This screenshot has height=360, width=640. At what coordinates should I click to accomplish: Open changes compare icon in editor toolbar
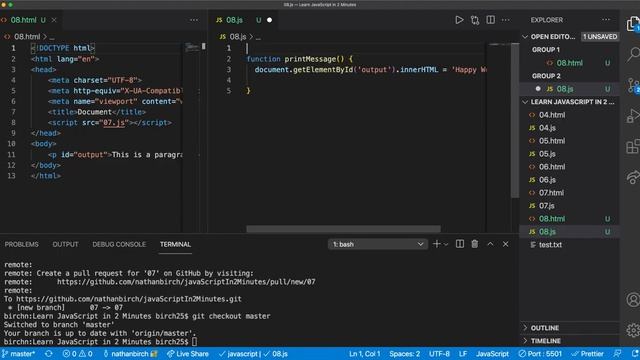475,20
